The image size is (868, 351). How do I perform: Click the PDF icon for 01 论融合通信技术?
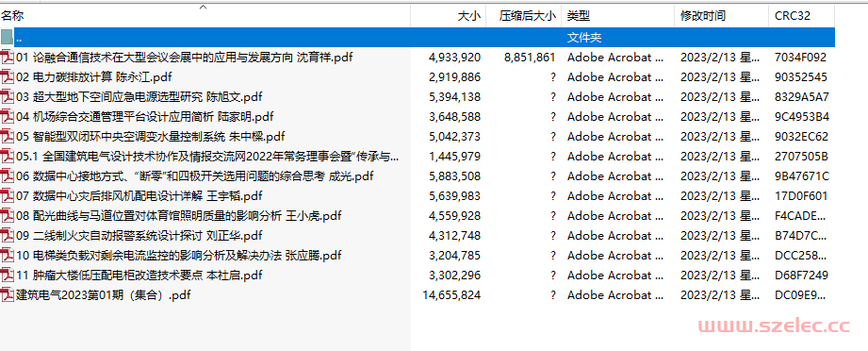coord(8,58)
